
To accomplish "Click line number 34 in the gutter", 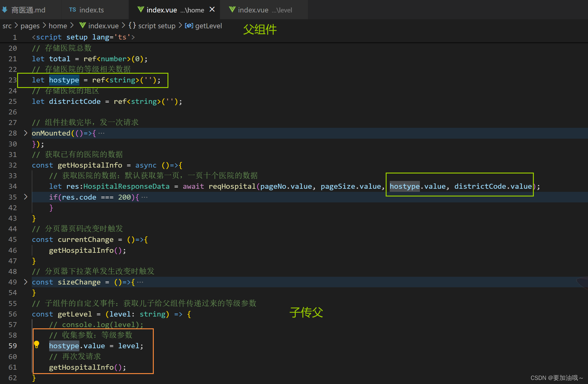I will coord(13,187).
